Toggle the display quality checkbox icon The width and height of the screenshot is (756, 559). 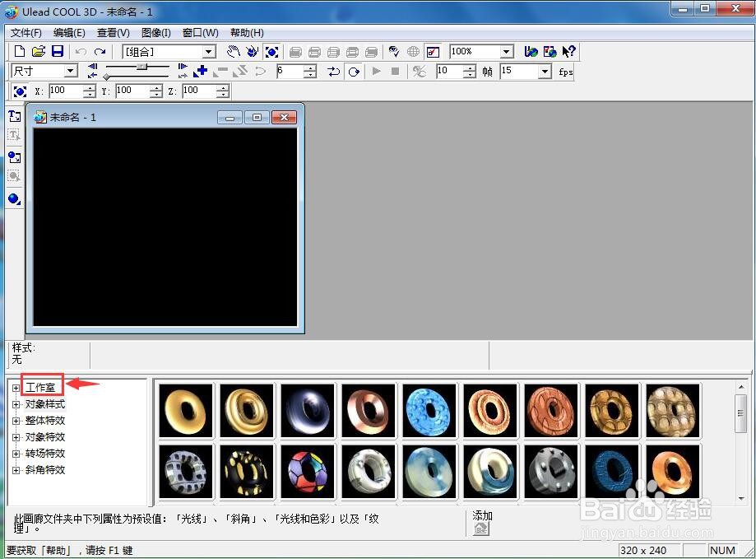pyautogui.click(x=433, y=52)
